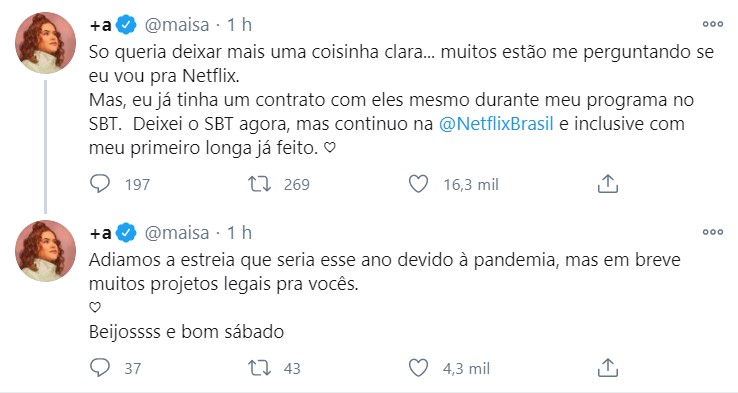
Task: Reply to the tweet about Netflix contract
Action: [x=100, y=184]
